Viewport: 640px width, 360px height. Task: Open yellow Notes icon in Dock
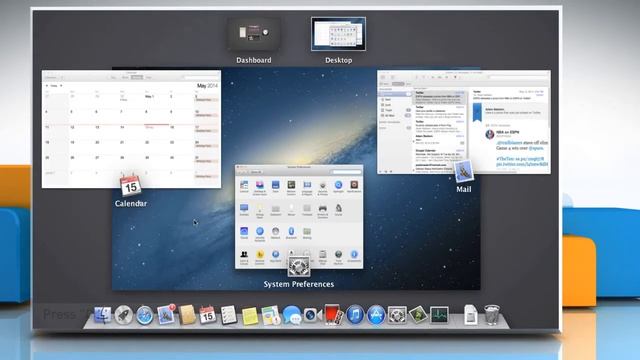point(249,316)
